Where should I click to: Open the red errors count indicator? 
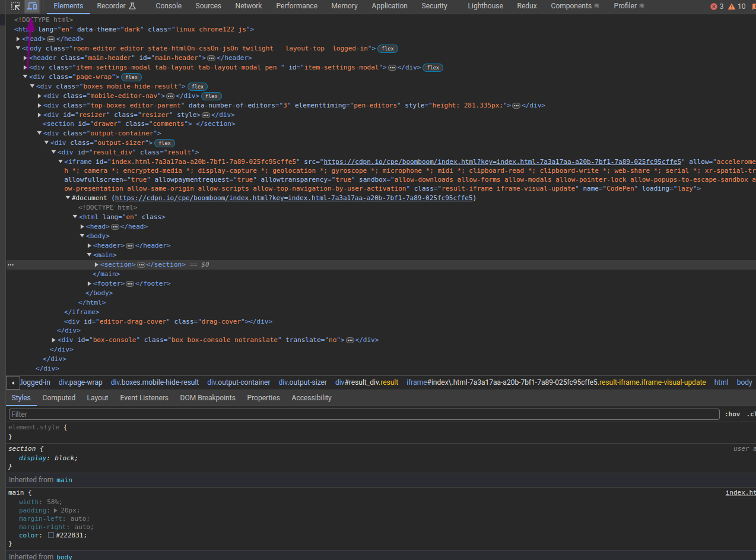tap(717, 6)
